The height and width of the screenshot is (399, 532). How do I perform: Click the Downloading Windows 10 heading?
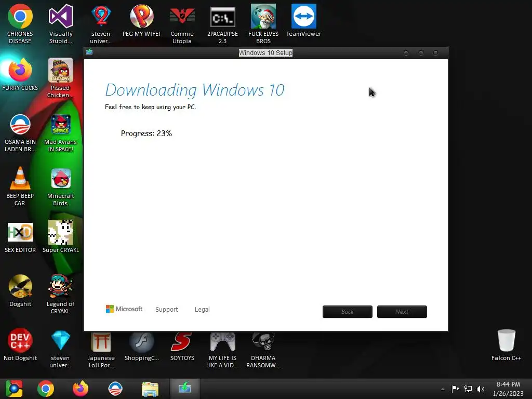coord(194,90)
